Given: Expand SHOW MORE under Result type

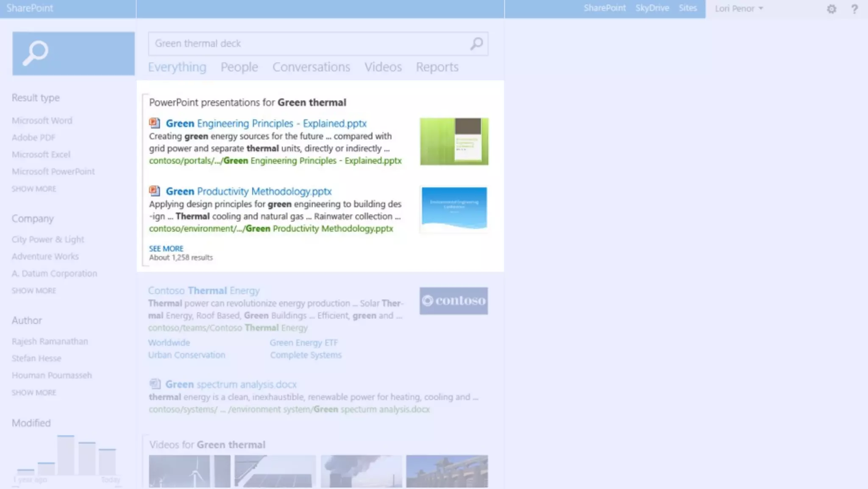Looking at the screenshot, I should (34, 189).
